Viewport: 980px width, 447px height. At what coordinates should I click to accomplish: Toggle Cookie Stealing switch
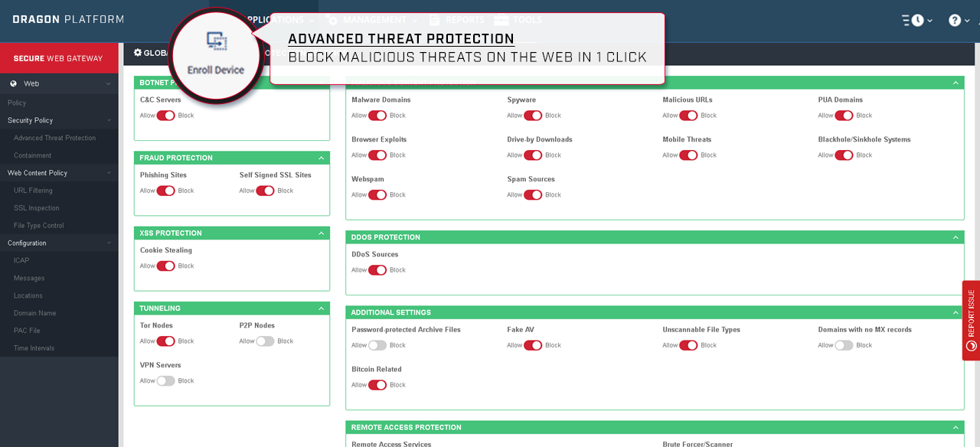pyautogui.click(x=166, y=266)
